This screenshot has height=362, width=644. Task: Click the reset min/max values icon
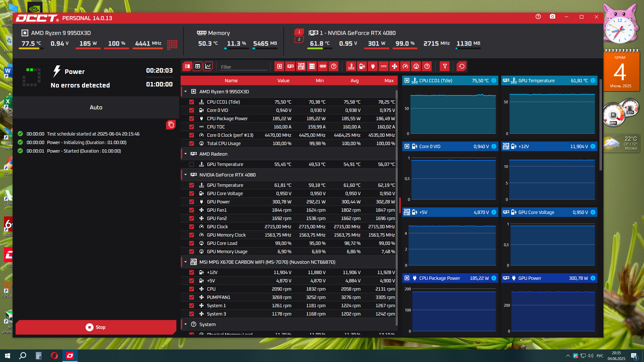coord(462,66)
